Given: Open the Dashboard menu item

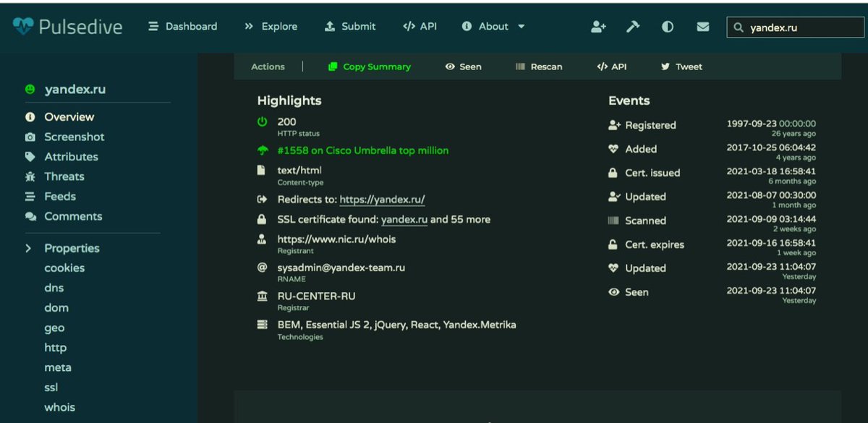Looking at the screenshot, I should coord(182,27).
